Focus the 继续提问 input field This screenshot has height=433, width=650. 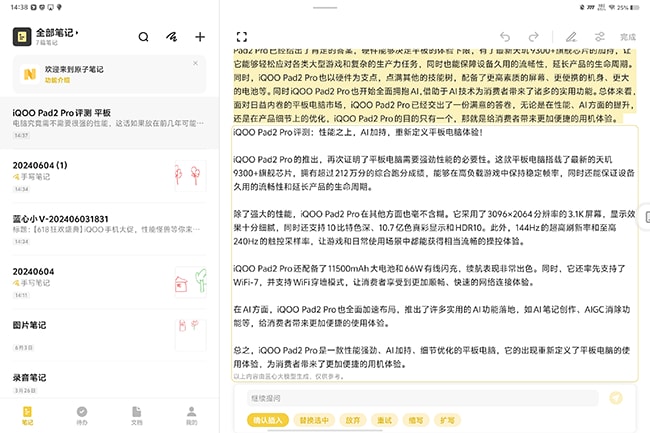tap(423, 398)
